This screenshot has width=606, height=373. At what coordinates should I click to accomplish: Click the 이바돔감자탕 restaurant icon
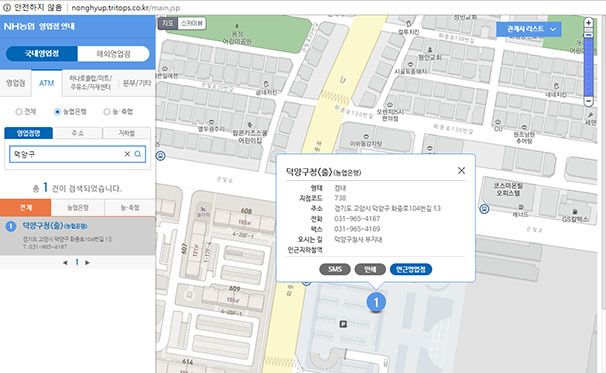(366, 137)
